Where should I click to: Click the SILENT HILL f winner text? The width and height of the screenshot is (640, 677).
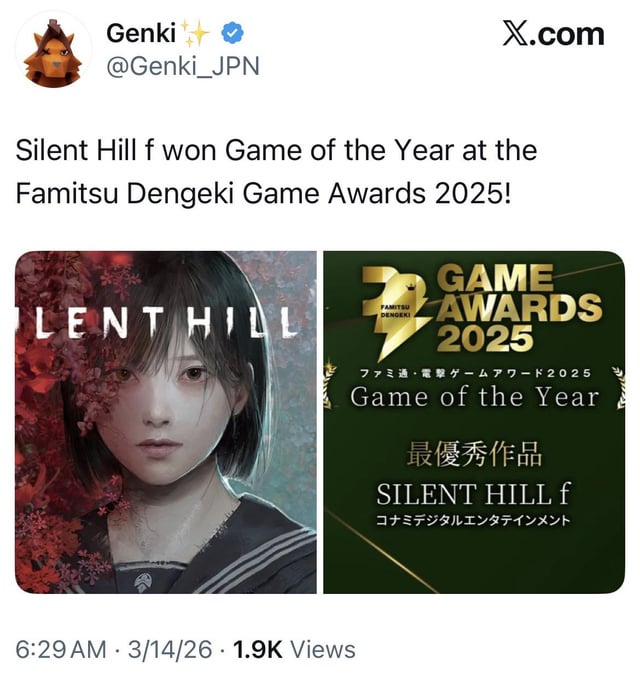tap(473, 494)
